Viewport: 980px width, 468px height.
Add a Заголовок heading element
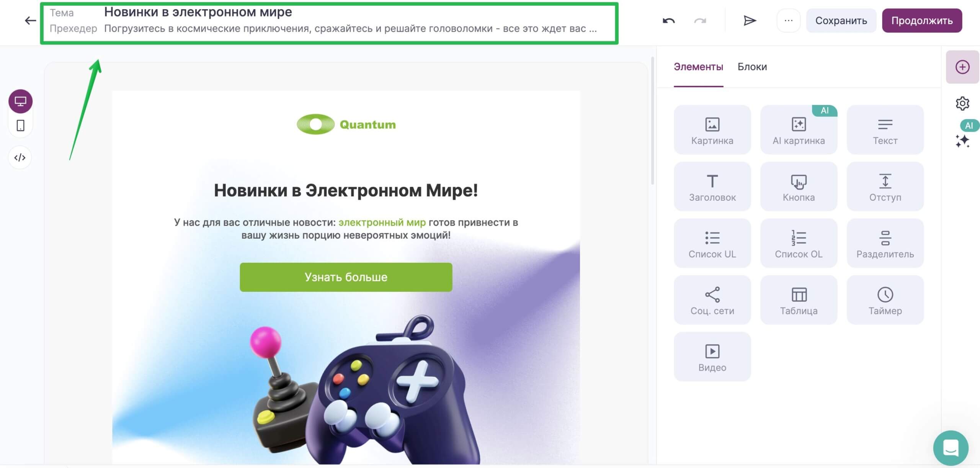pyautogui.click(x=712, y=187)
